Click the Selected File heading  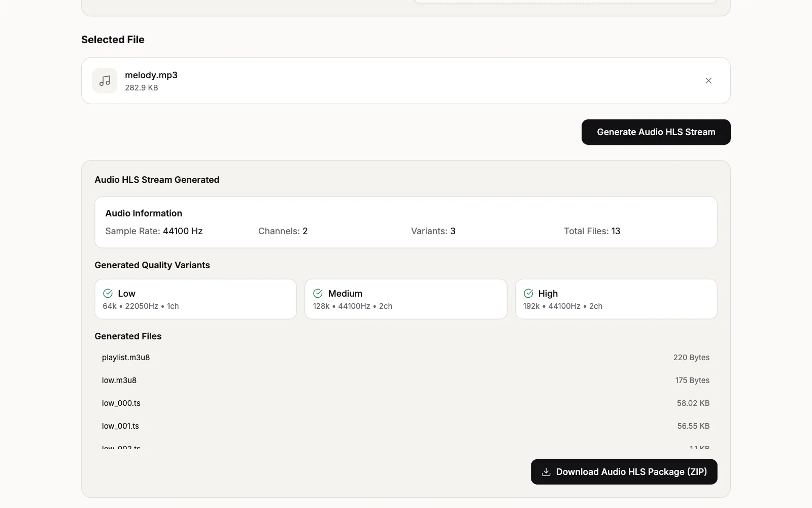pos(113,40)
